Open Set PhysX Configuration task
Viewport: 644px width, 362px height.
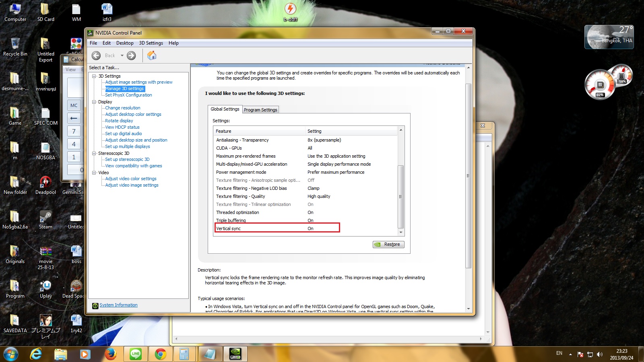click(128, 95)
